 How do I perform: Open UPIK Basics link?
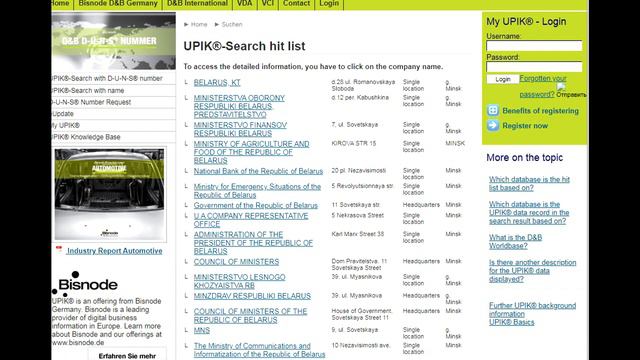coord(511,322)
